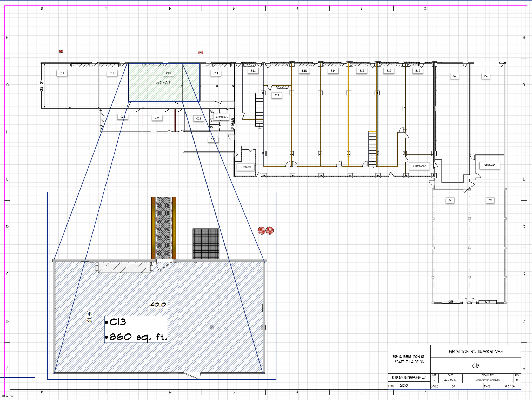Select the small red circles above C11

[61, 51]
